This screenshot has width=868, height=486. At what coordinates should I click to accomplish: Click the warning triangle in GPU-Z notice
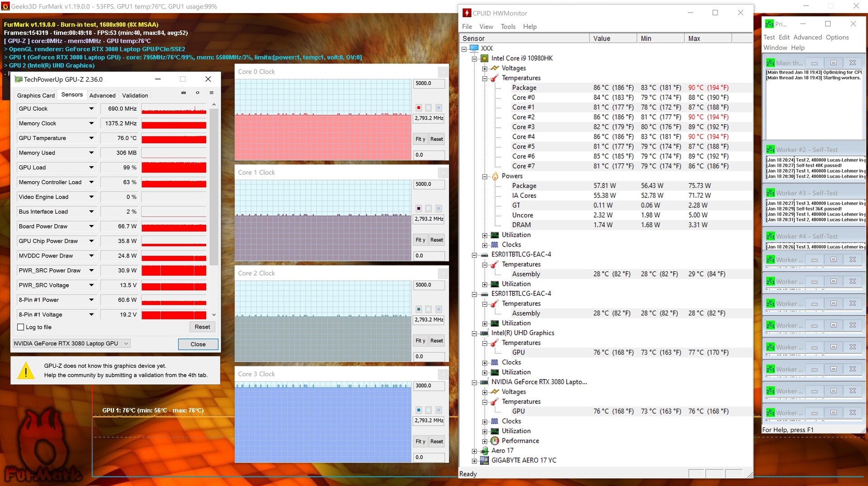click(x=26, y=371)
